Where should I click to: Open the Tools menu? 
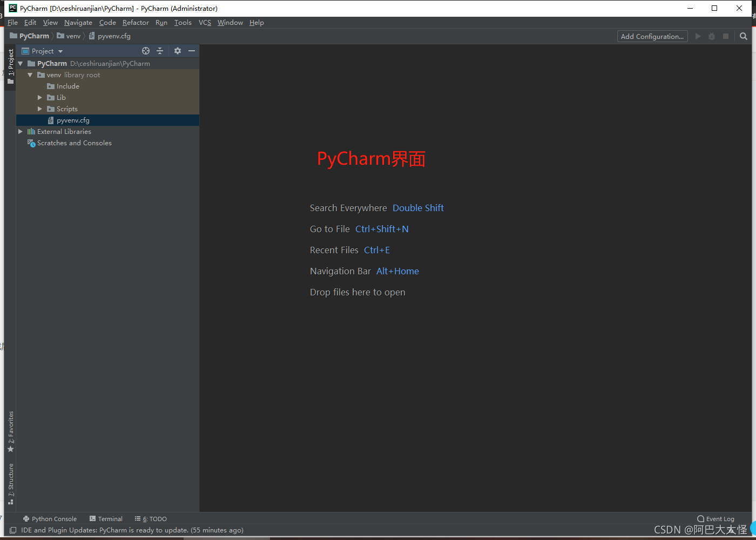pyautogui.click(x=183, y=23)
